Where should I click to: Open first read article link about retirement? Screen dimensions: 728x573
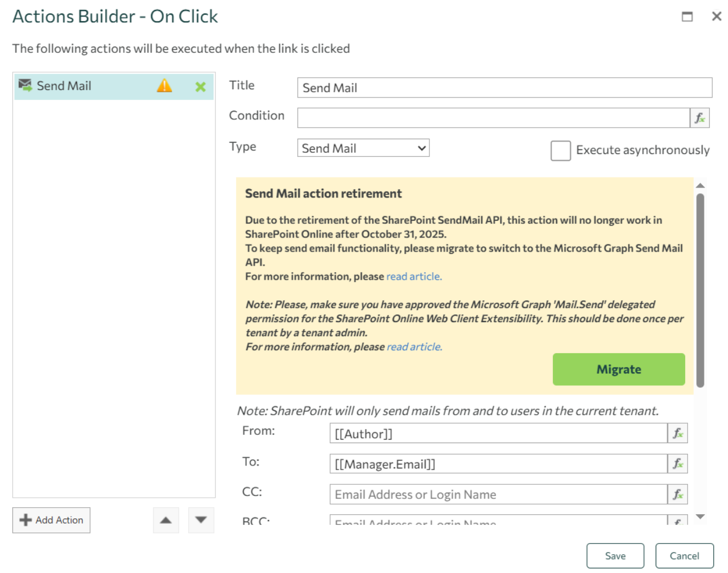tap(414, 276)
